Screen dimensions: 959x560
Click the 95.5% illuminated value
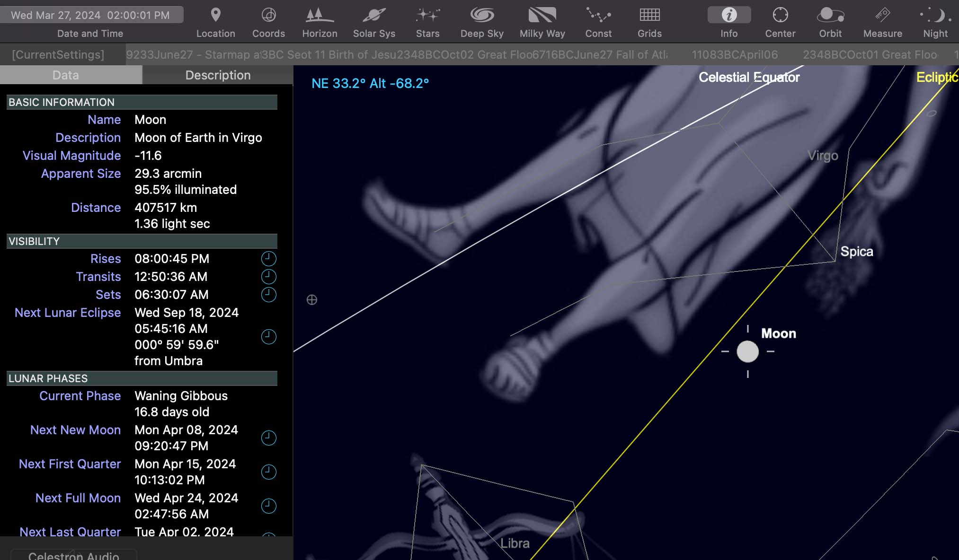[186, 190]
